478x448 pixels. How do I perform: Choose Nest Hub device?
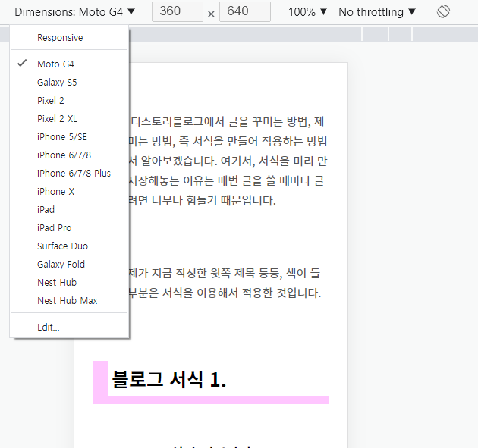click(x=69, y=282)
